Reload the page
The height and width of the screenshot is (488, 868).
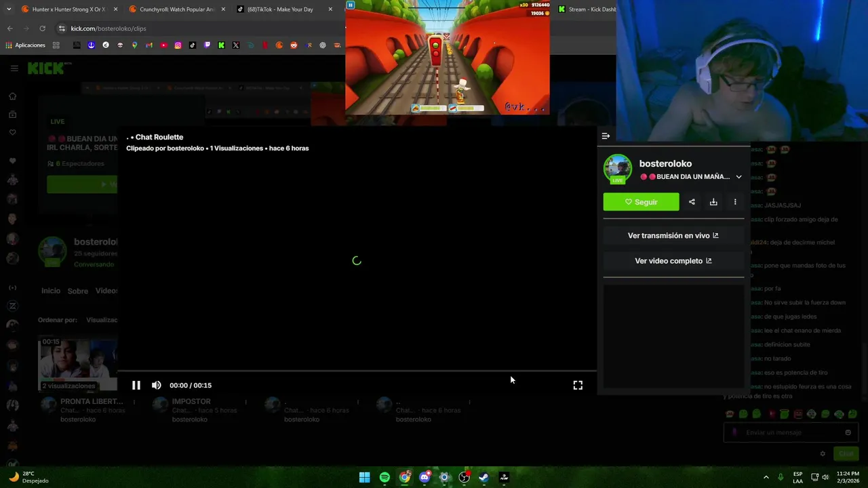click(42, 28)
